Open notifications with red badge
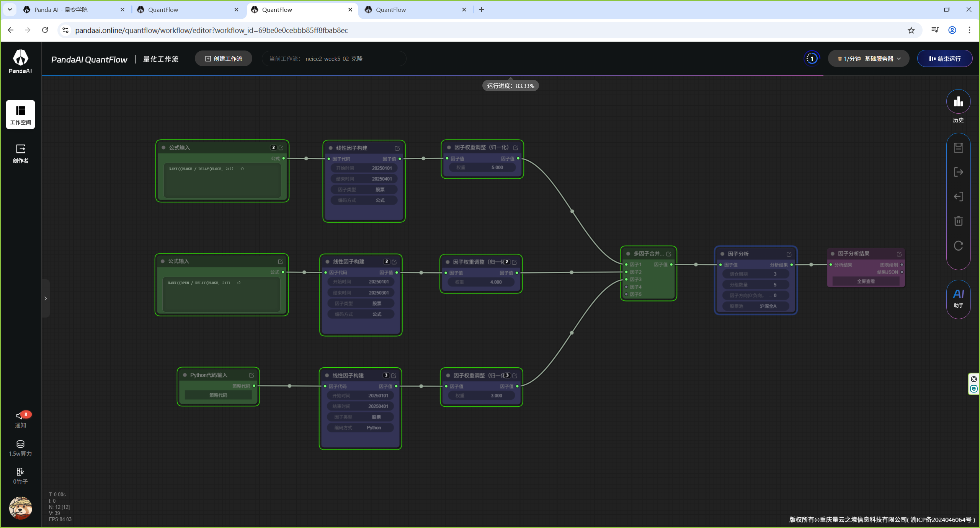The width and height of the screenshot is (980, 528). click(20, 420)
